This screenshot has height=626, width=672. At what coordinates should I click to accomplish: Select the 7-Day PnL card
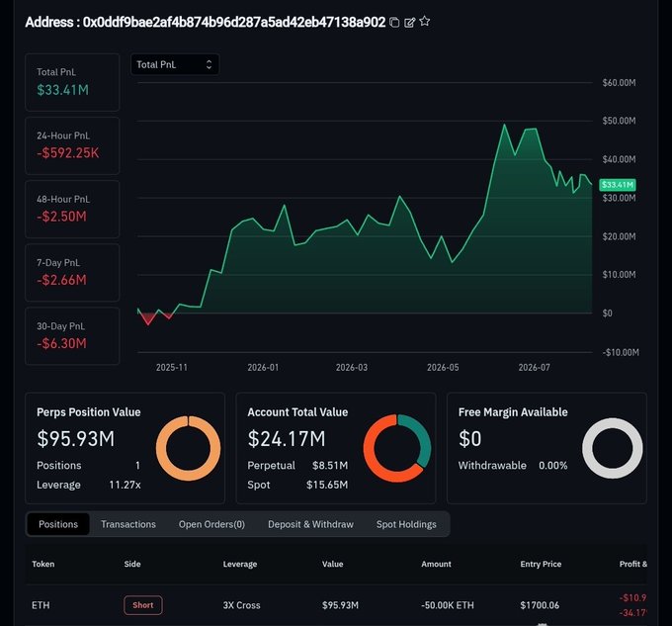pyautogui.click(x=72, y=273)
